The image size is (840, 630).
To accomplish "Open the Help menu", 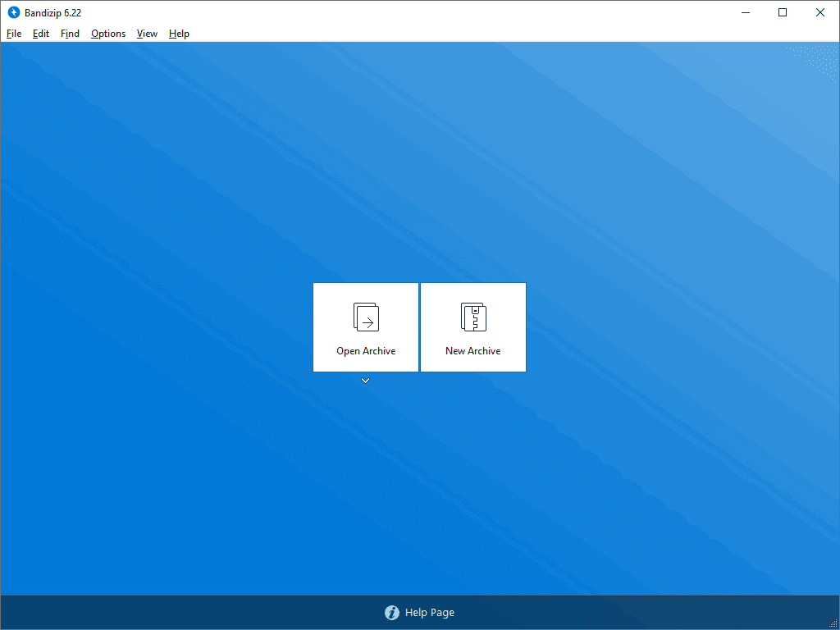I will pyautogui.click(x=179, y=34).
